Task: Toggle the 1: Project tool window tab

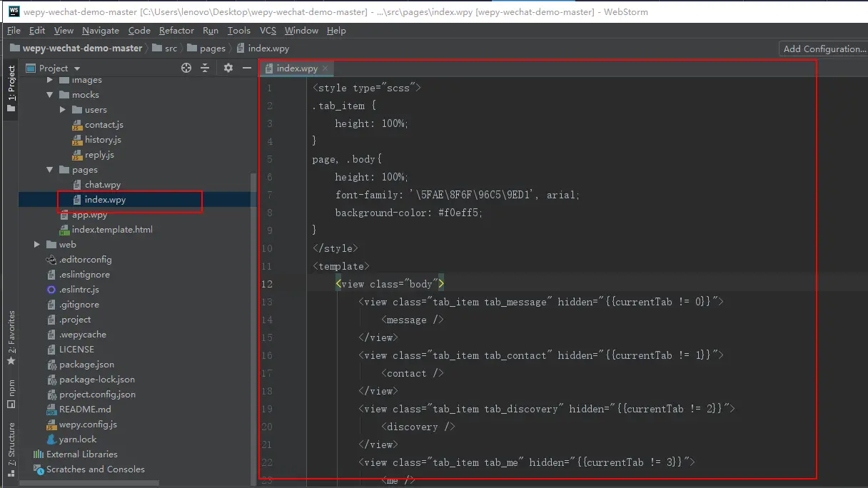Action: [x=11, y=88]
